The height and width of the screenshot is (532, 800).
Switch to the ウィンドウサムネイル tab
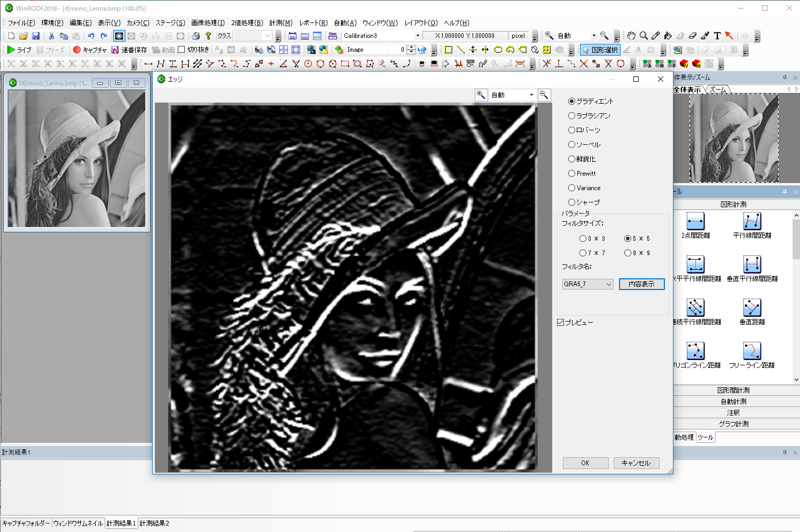[x=78, y=523]
